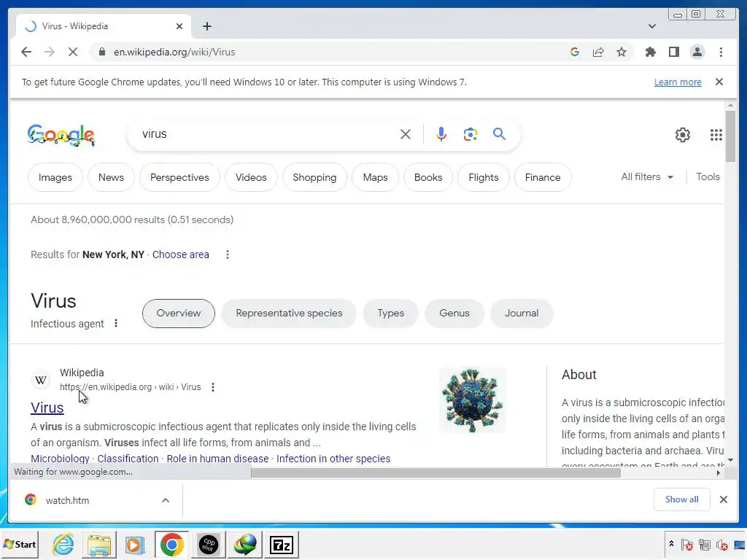Click the virus thumbnail image

pyautogui.click(x=473, y=400)
